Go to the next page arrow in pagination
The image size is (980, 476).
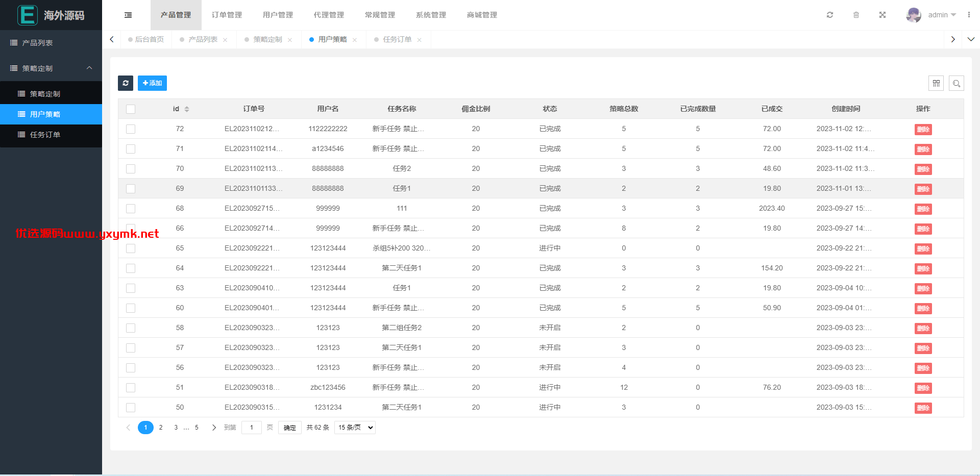pos(214,428)
